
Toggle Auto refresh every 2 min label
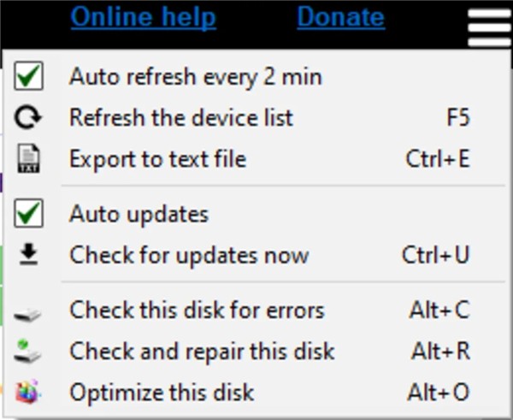coord(196,78)
